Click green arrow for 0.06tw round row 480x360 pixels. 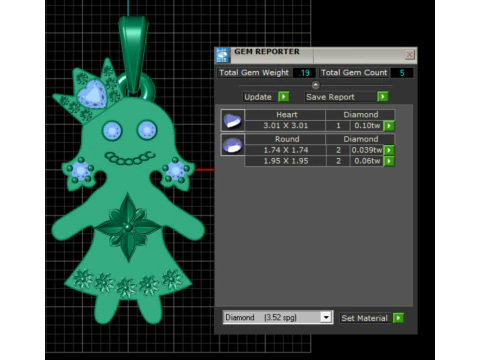(389, 161)
